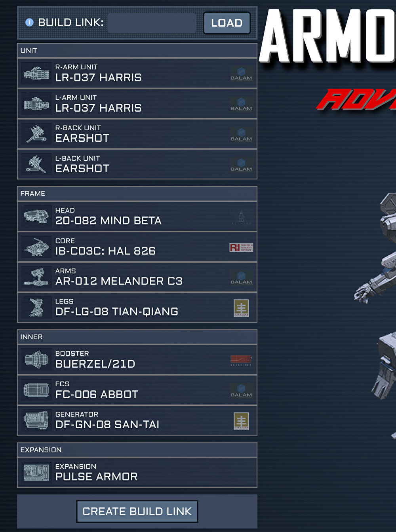Click the CORE IB-C03C: HAL 826 icon

36,247
